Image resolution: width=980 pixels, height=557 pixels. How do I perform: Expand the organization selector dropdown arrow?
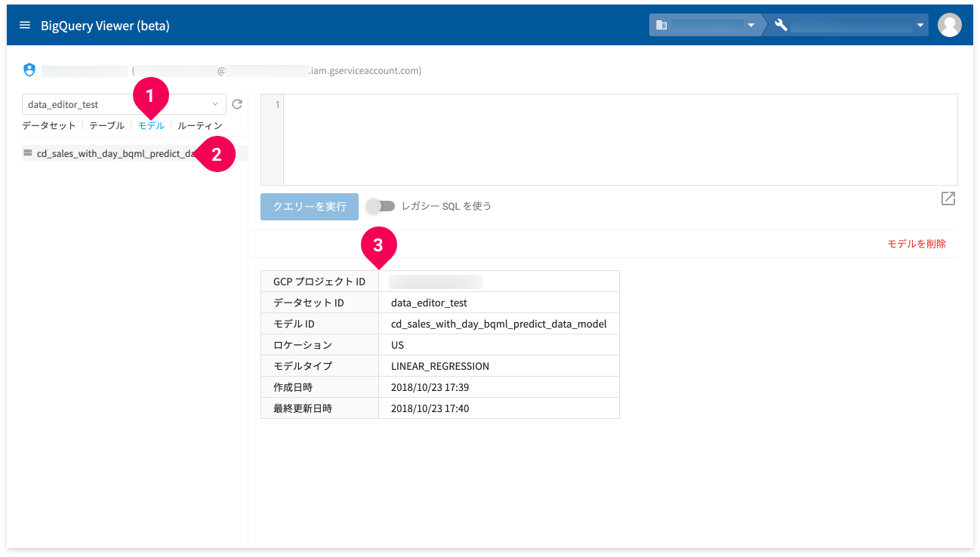tap(750, 26)
